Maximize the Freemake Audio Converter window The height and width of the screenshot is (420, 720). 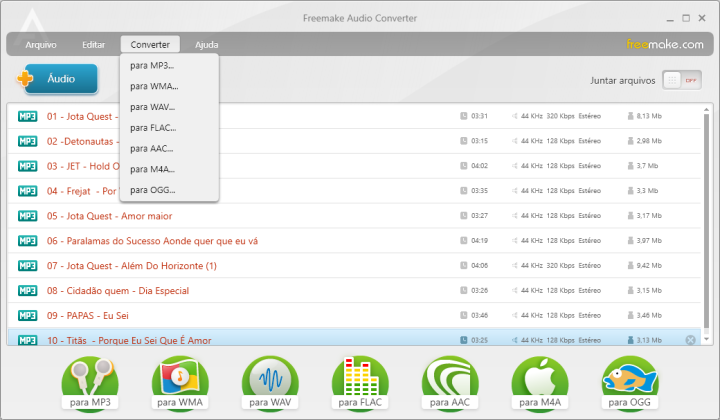tap(686, 18)
